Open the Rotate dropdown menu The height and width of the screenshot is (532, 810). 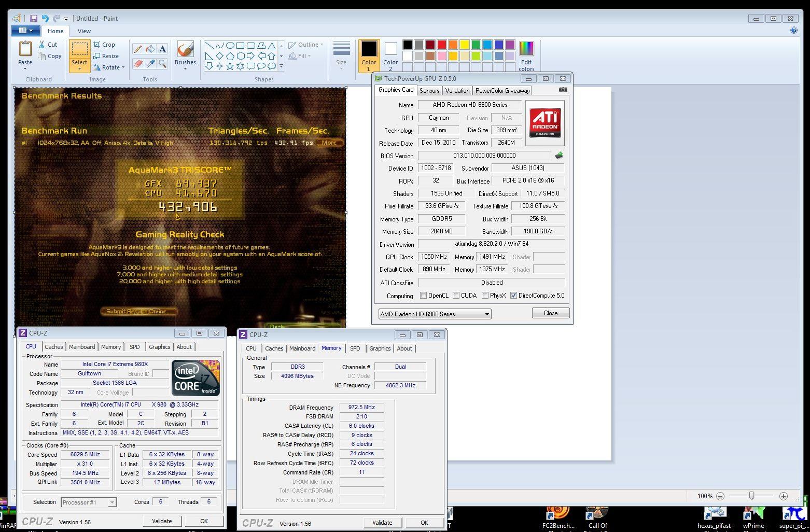[x=109, y=67]
